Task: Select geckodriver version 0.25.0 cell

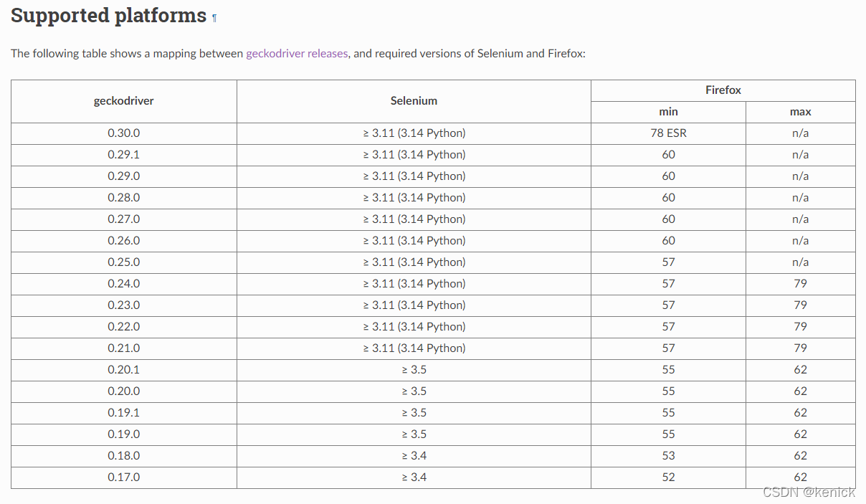Action: coord(124,262)
